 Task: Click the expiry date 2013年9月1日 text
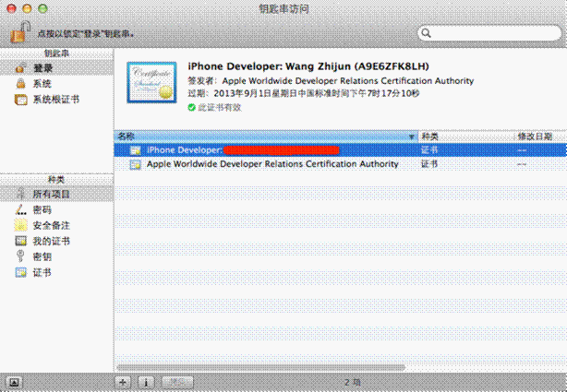(x=304, y=93)
